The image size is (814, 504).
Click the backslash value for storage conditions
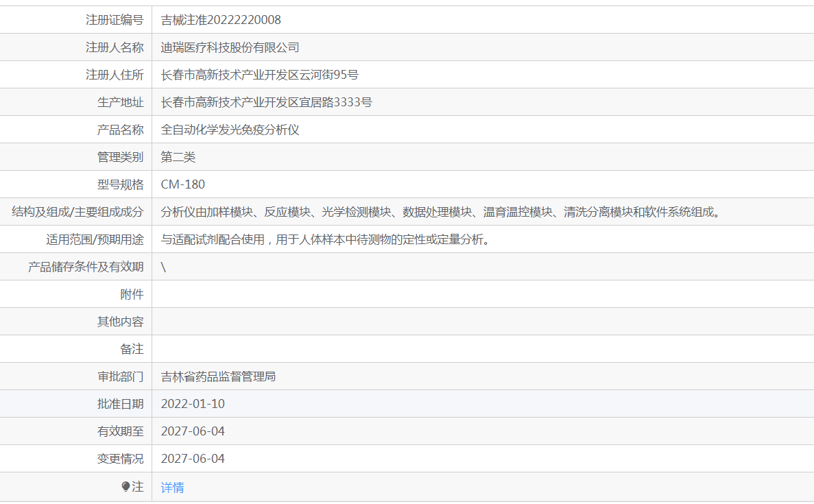(163, 267)
